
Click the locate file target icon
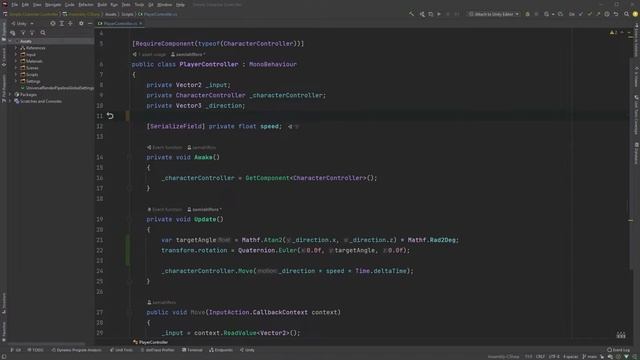(53, 24)
